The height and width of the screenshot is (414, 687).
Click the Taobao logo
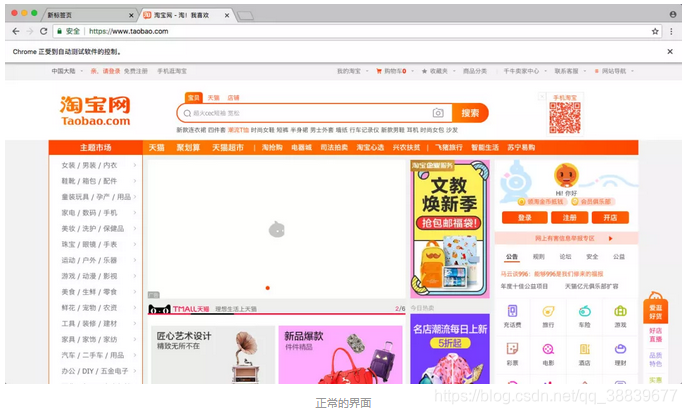pyautogui.click(x=95, y=111)
